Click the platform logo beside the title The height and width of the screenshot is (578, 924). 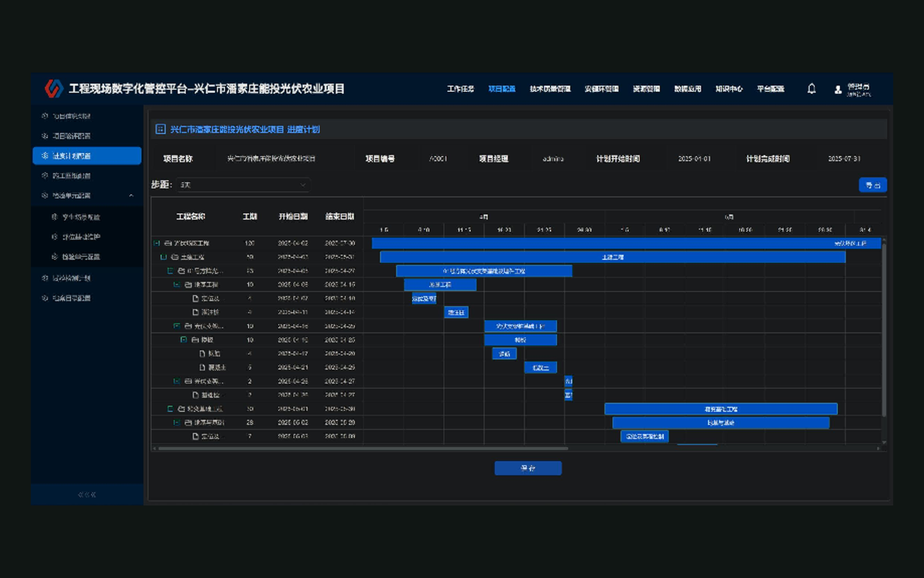click(x=54, y=89)
